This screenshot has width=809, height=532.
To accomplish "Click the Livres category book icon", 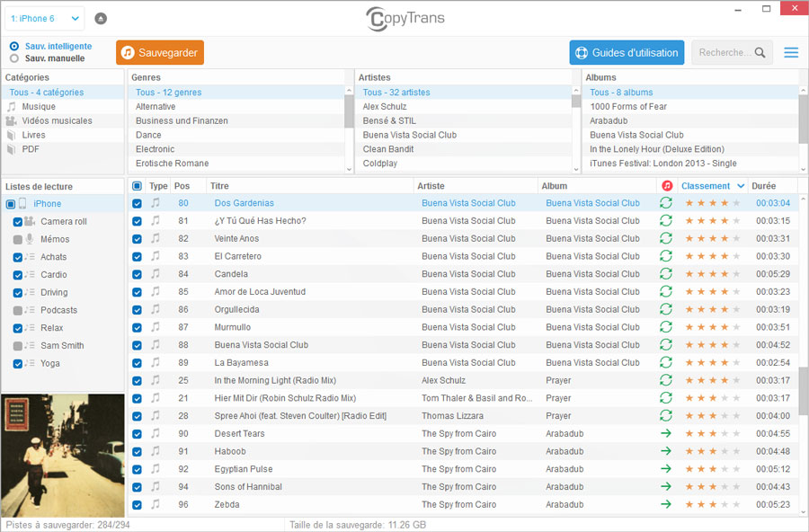I will click(x=12, y=135).
